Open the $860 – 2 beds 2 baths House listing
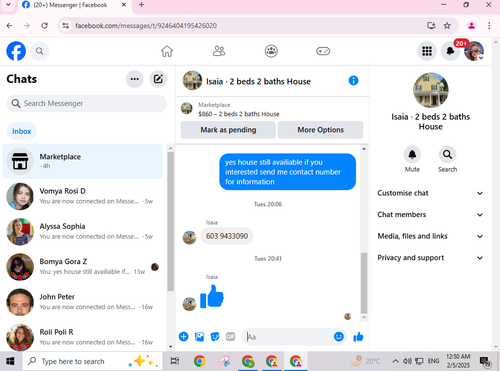 [239, 114]
